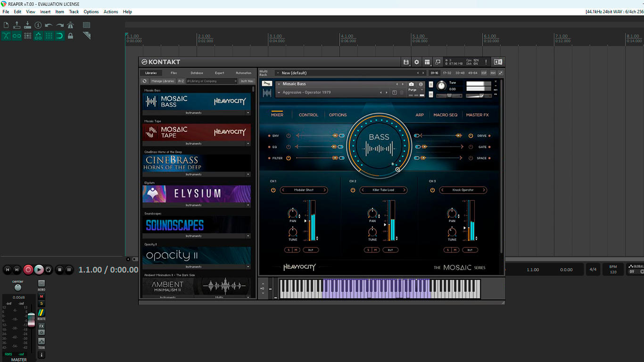This screenshot has width=644, height=362.
Task: Click CH 2 Inst button
Action: tap(390, 250)
